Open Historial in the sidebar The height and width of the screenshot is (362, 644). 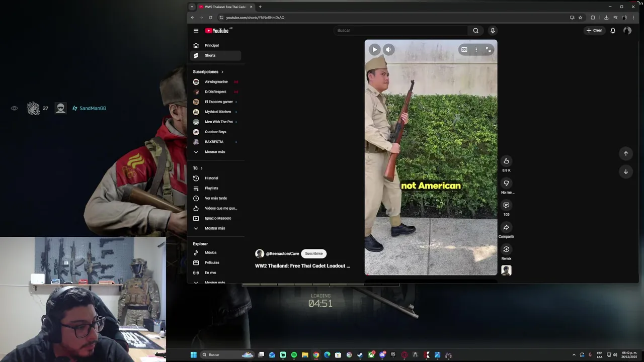215,178
